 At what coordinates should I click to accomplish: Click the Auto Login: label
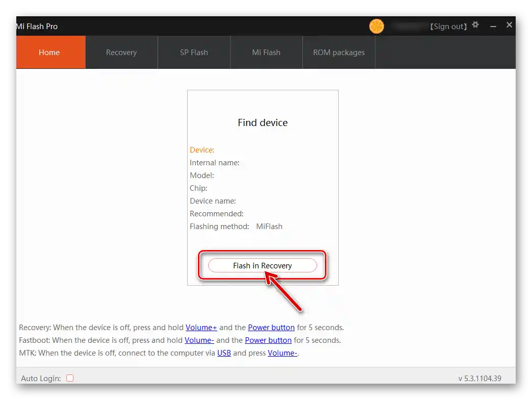[x=41, y=378]
